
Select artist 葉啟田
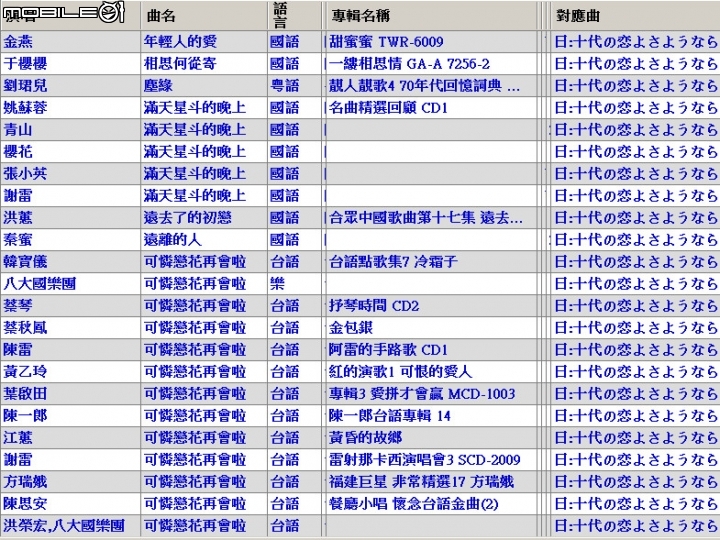point(25,394)
